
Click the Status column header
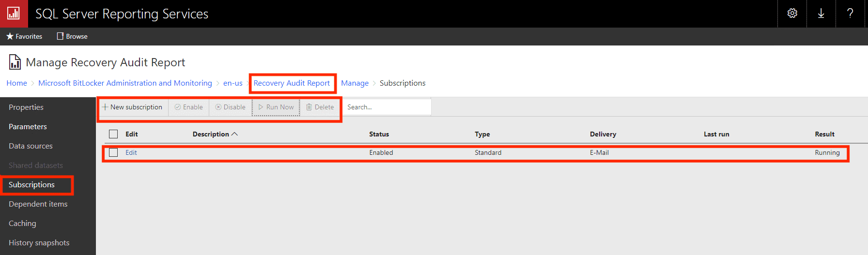click(x=379, y=134)
